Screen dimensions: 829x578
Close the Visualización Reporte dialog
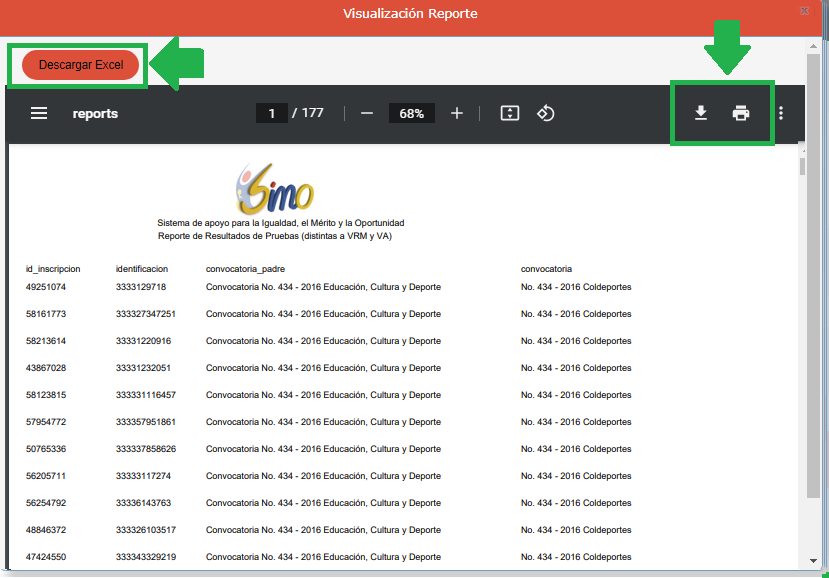804,11
